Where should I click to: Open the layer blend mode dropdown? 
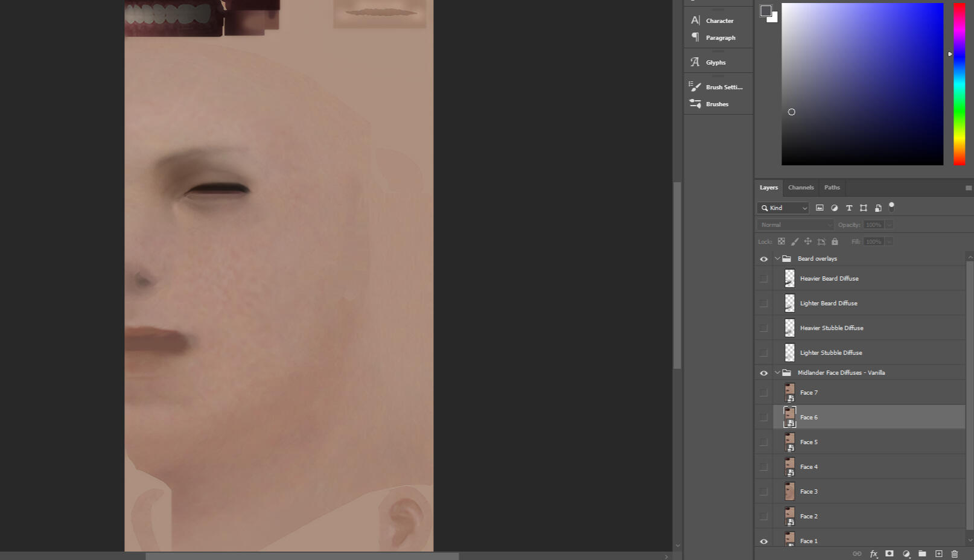click(x=794, y=224)
